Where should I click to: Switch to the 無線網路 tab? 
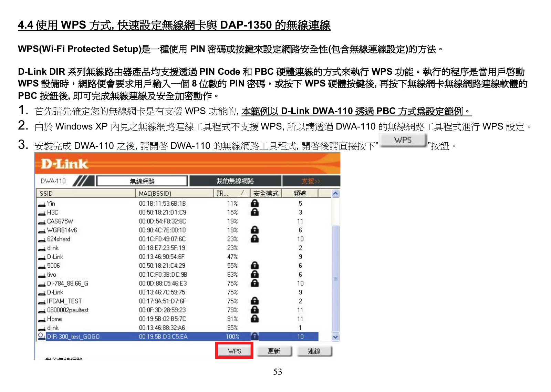142,181
